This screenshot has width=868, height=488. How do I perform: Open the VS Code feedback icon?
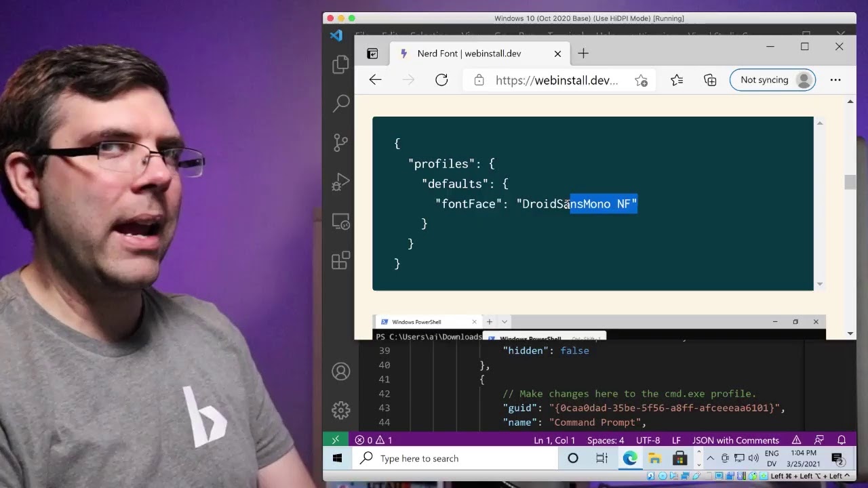tap(819, 440)
